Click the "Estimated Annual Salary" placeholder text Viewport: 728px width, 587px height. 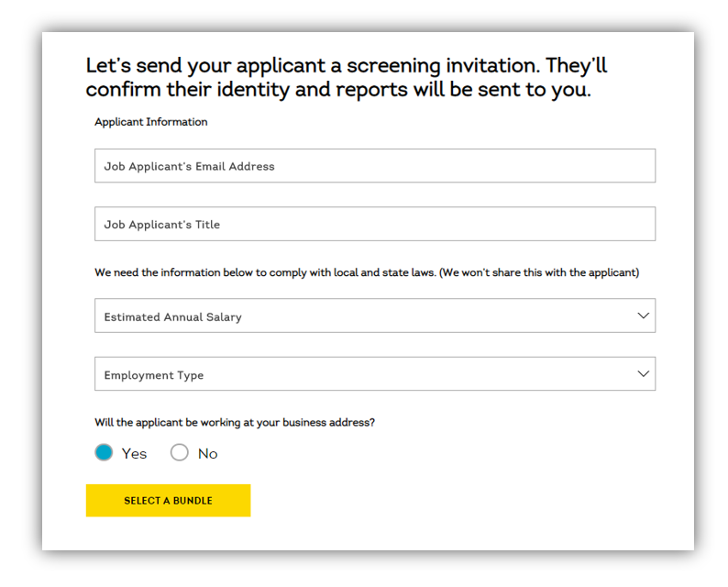pyautogui.click(x=172, y=317)
